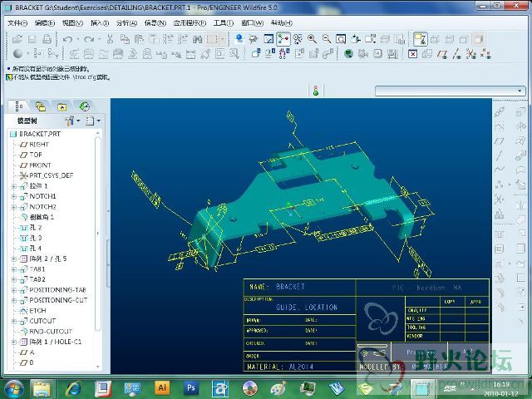Click the Redo arrow icon
Screen dimensions: 532x399
tap(89, 39)
